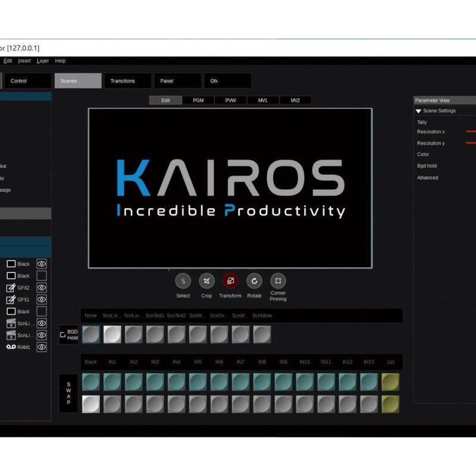
Task: Click the BGD Hold icon
Action: point(63,334)
